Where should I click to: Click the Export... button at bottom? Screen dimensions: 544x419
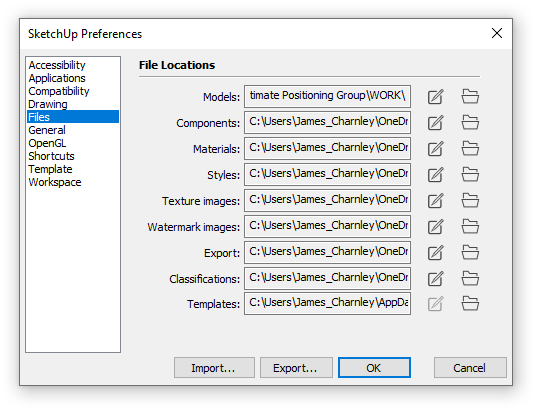(296, 368)
